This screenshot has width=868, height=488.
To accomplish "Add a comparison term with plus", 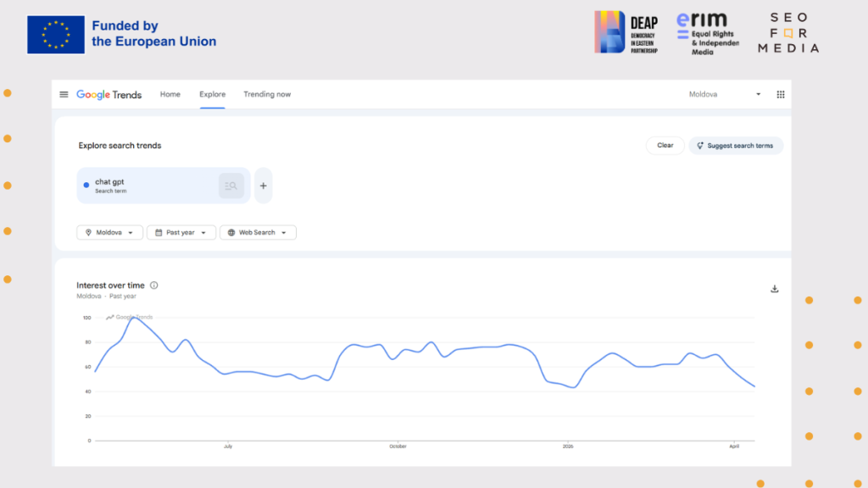I will [263, 186].
